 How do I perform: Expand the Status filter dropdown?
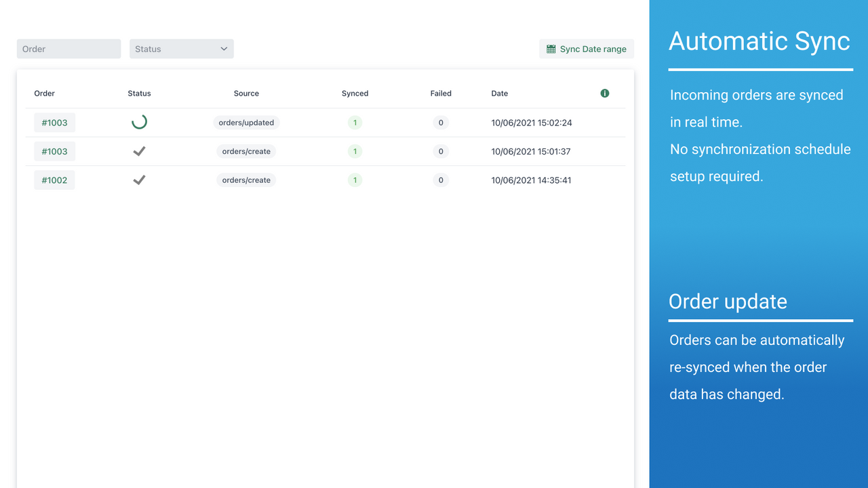181,49
